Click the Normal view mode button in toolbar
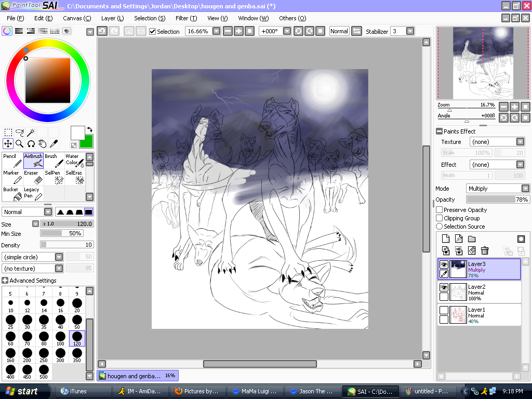This screenshot has height=399, width=532. coord(339,31)
